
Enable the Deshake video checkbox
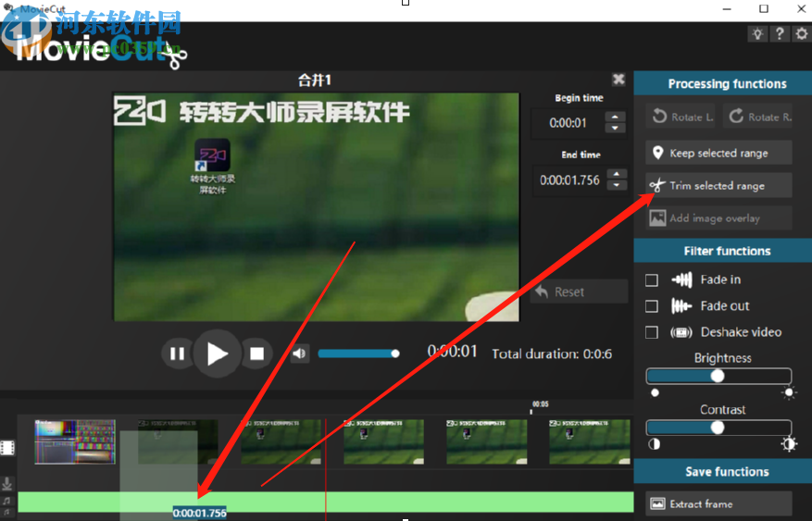(x=652, y=332)
